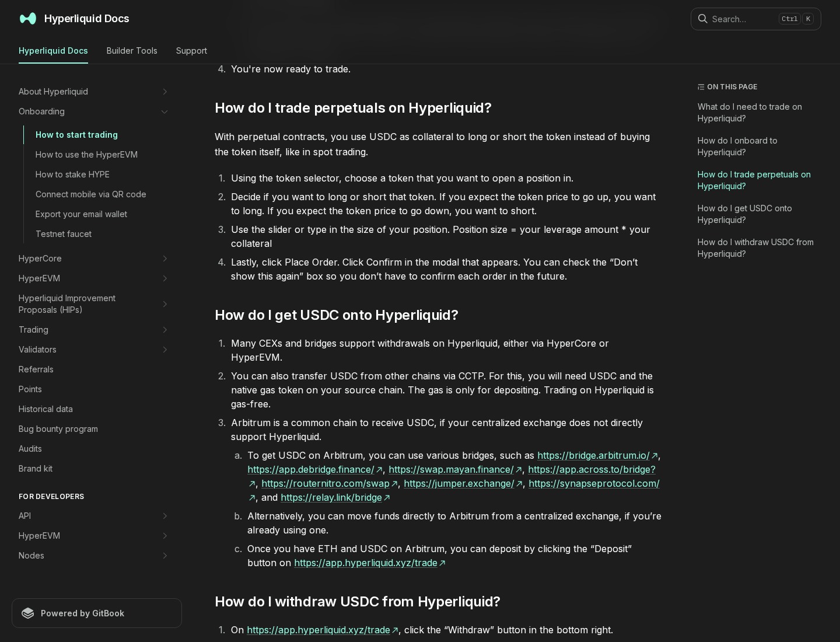Expand the HyperCore sidebar section
This screenshot has height=642, width=840.
[164, 259]
